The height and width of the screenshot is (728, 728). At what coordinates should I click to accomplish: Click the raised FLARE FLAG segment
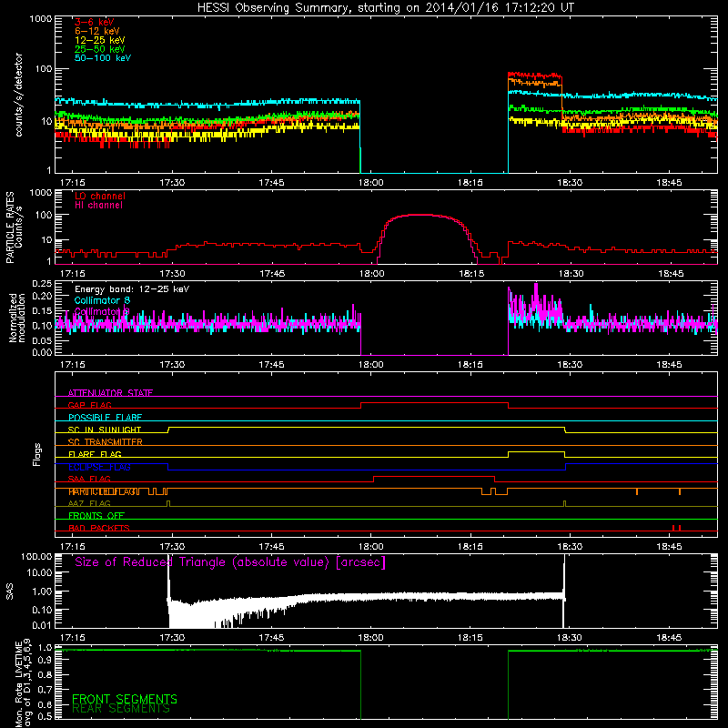point(536,451)
